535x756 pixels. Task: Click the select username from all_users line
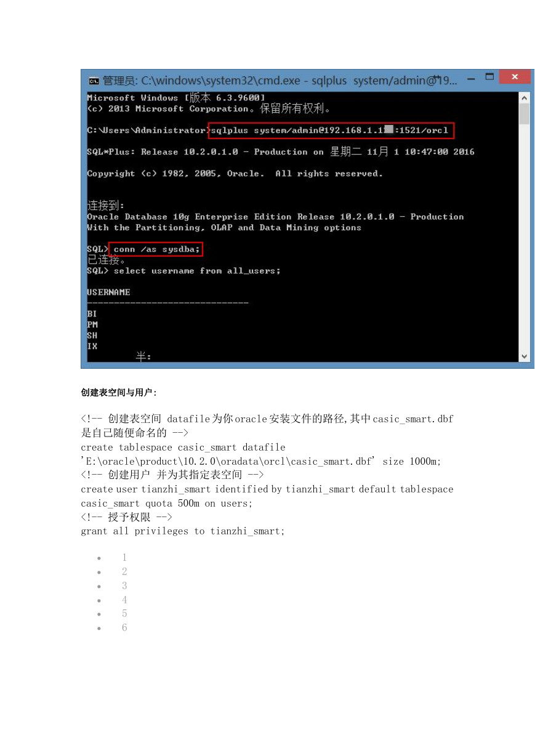coord(183,271)
